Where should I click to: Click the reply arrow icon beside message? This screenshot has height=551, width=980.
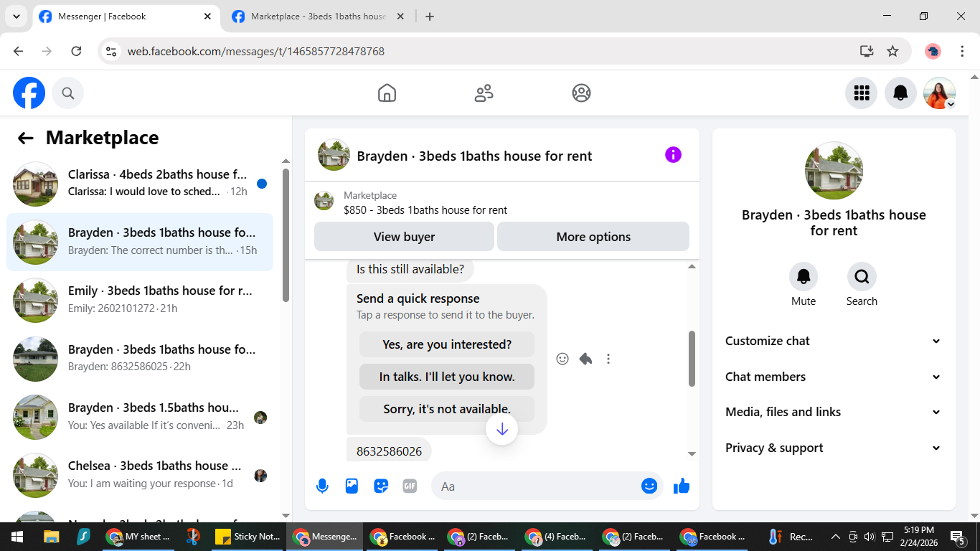pos(585,359)
